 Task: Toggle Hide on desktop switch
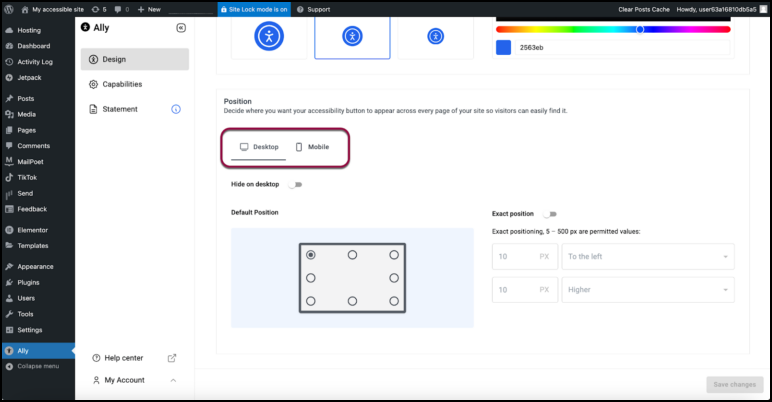(295, 185)
